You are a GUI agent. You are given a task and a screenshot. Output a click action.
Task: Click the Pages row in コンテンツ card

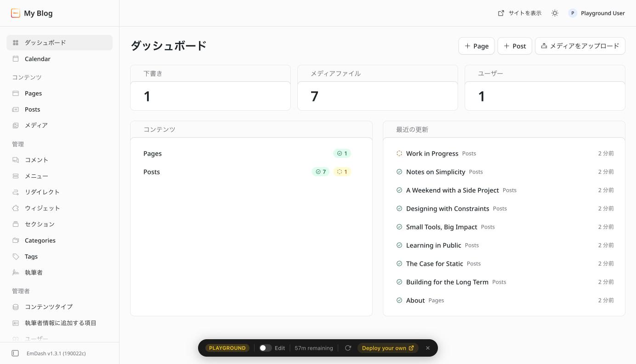click(251, 153)
